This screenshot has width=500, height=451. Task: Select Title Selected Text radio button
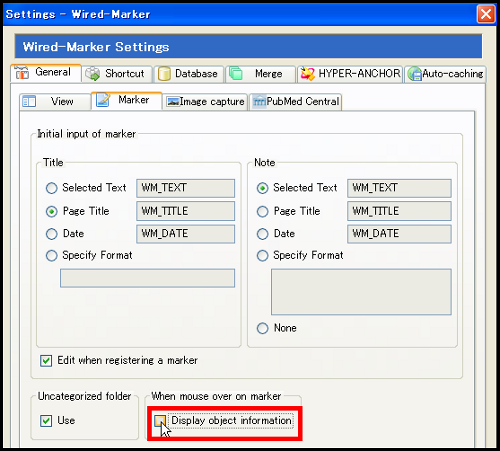tap(52, 188)
